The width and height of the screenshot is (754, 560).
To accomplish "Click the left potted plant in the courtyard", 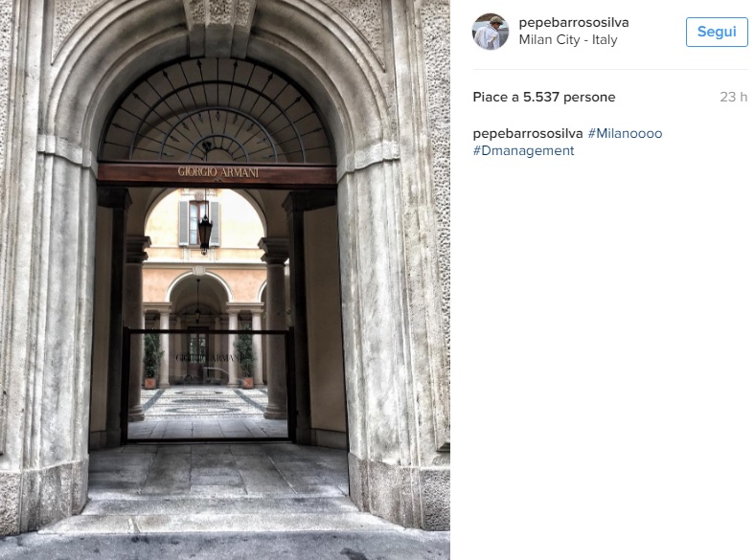I will coord(151,360).
